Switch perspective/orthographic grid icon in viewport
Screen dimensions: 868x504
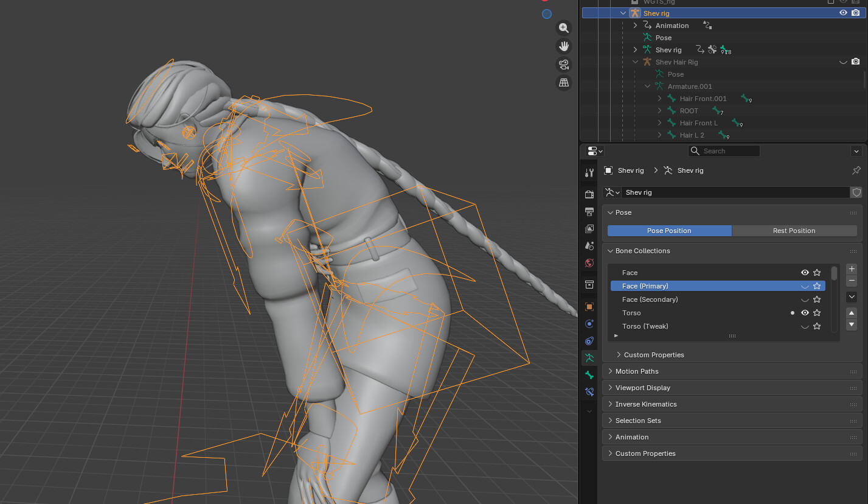point(564,83)
